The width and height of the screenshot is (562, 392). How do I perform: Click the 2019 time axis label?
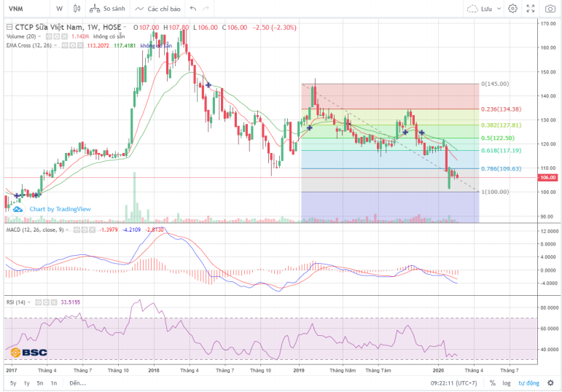(x=299, y=370)
